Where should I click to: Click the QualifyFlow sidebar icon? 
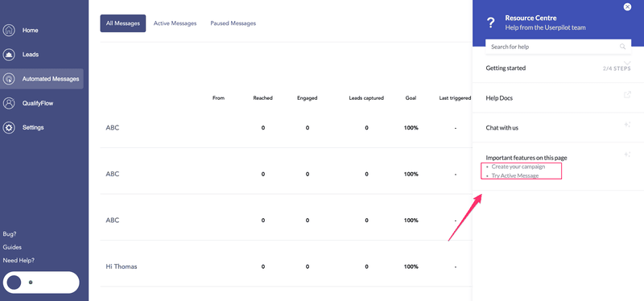[9, 103]
